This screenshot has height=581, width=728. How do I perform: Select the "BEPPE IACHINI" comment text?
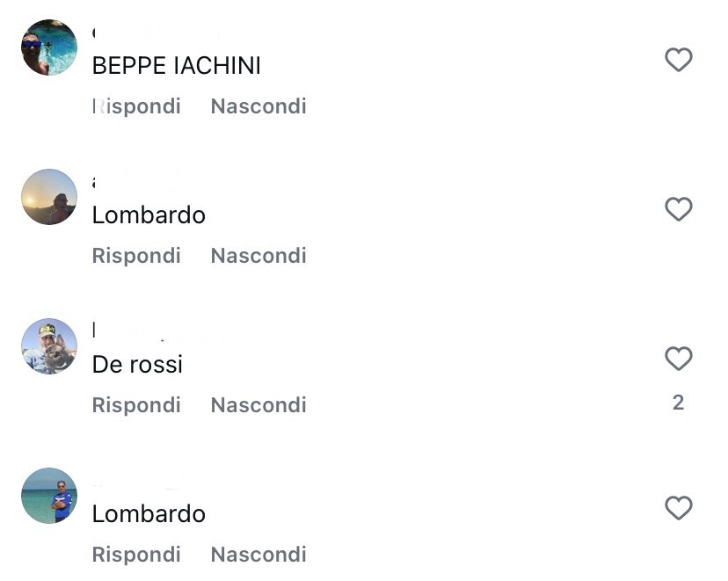(x=176, y=66)
